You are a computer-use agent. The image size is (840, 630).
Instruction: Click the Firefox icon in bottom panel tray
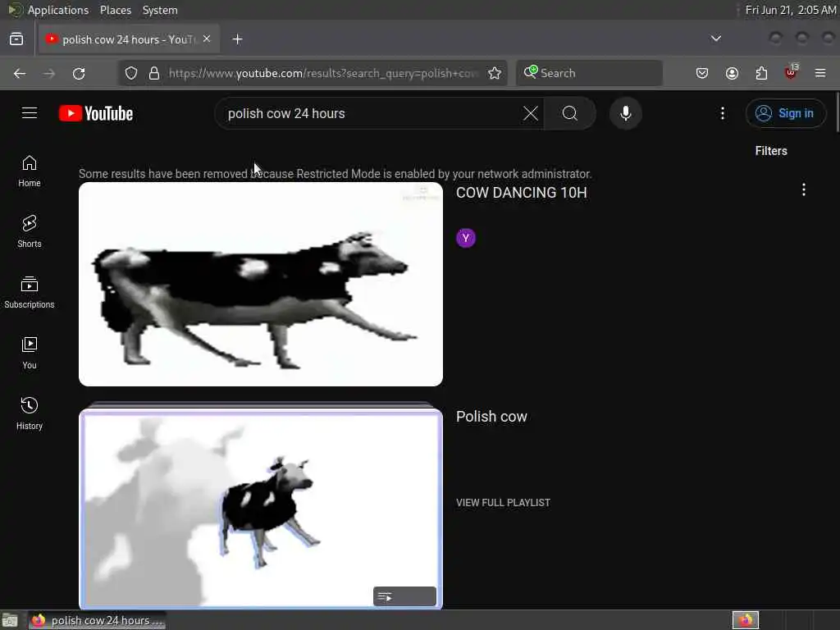(746, 620)
